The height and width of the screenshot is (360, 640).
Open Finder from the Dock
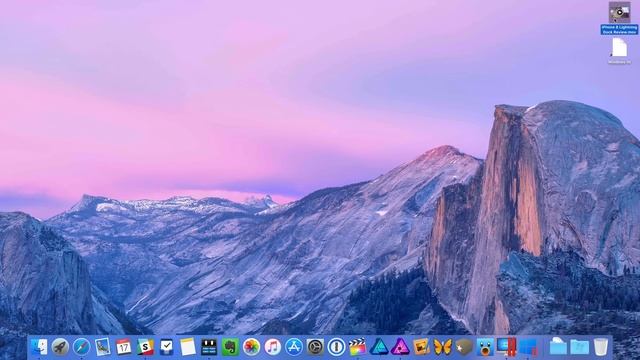(39, 347)
